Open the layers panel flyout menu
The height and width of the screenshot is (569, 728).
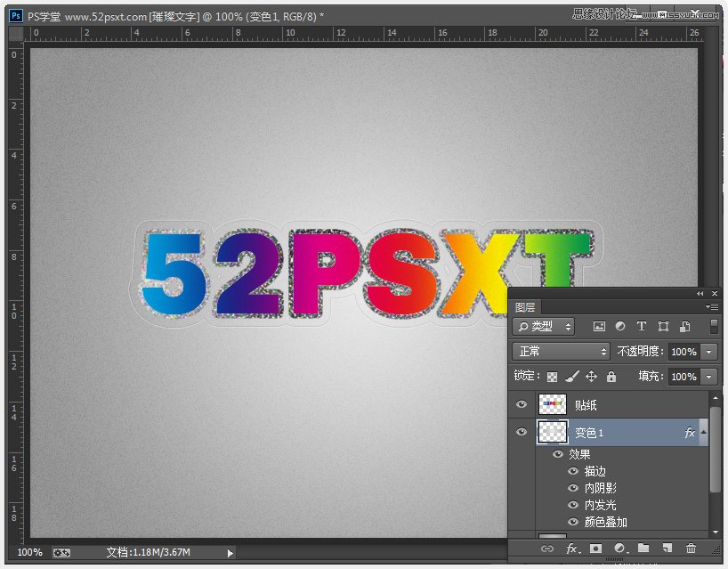point(712,306)
